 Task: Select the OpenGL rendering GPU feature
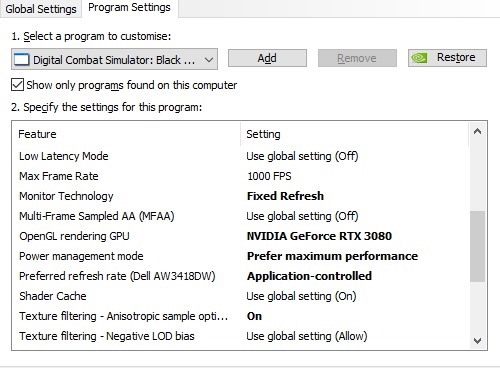point(74,236)
